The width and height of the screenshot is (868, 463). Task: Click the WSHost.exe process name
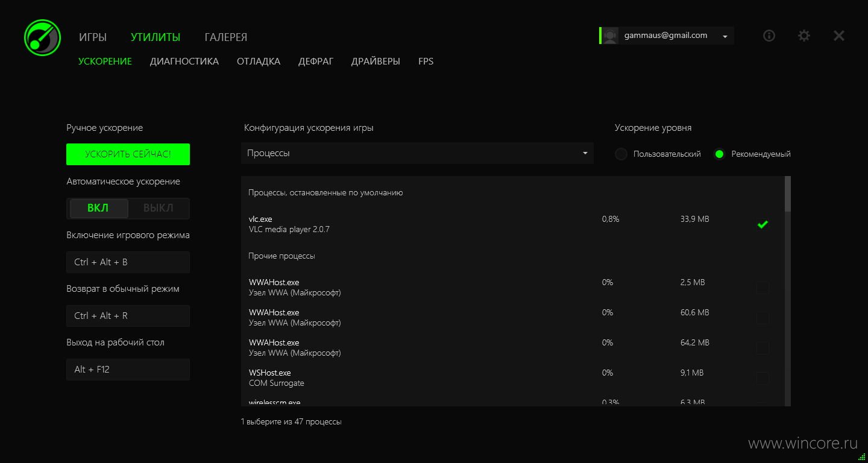click(270, 373)
